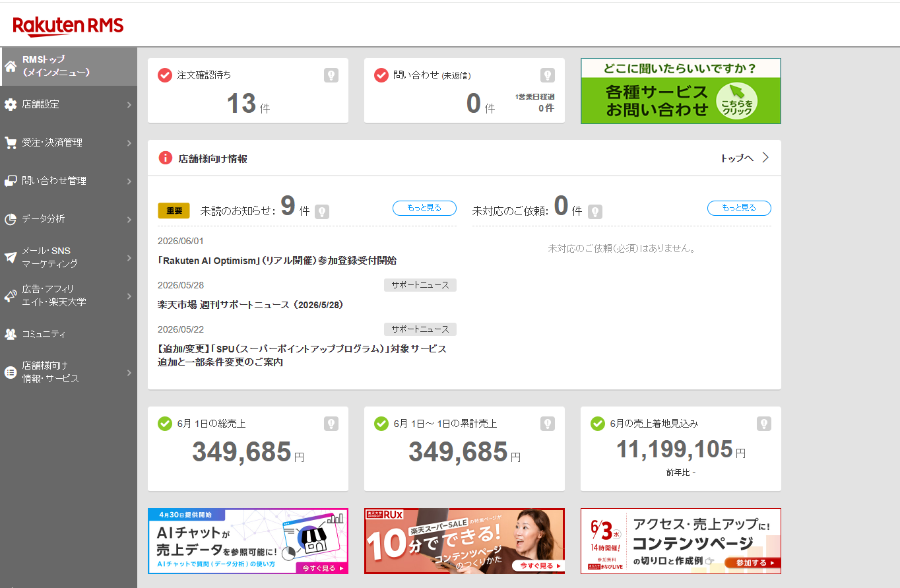Go to トップへ link
Image resolution: width=900 pixels, height=588 pixels.
point(737,158)
